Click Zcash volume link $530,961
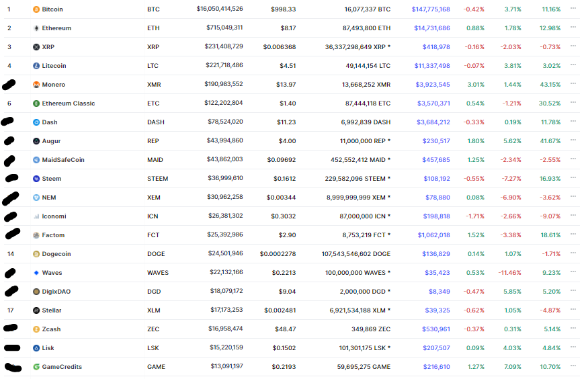 tap(436, 329)
